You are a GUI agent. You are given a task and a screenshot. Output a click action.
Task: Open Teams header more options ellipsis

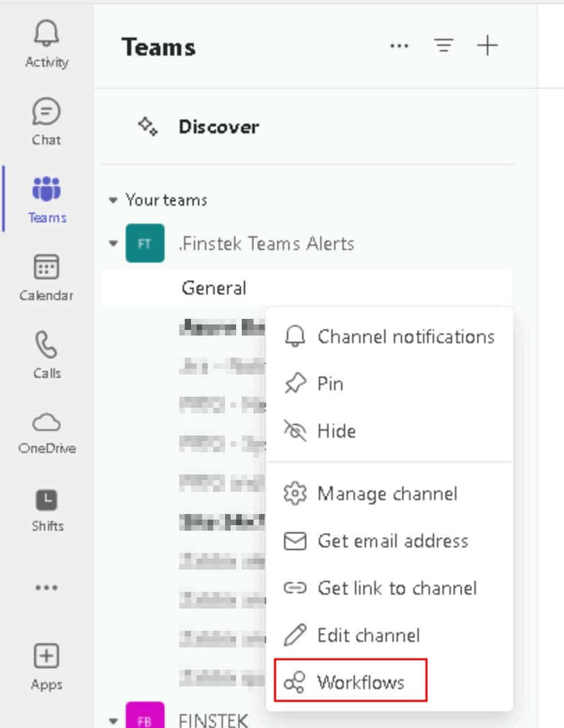[399, 46]
